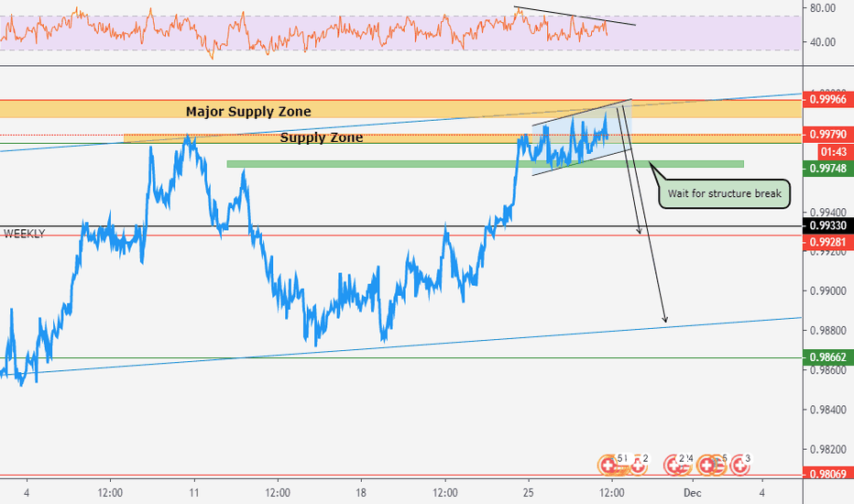Click the 'Major Supply Zone' text label

[247, 111]
